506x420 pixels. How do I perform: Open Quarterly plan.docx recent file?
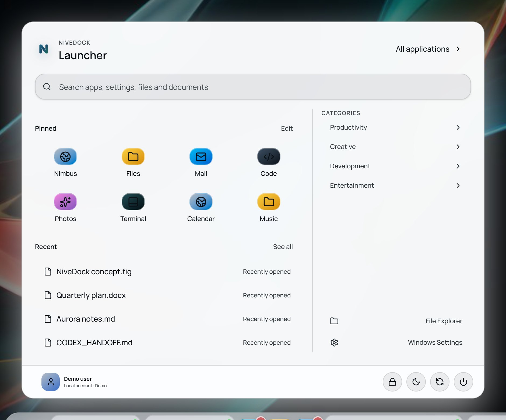pyautogui.click(x=167, y=295)
